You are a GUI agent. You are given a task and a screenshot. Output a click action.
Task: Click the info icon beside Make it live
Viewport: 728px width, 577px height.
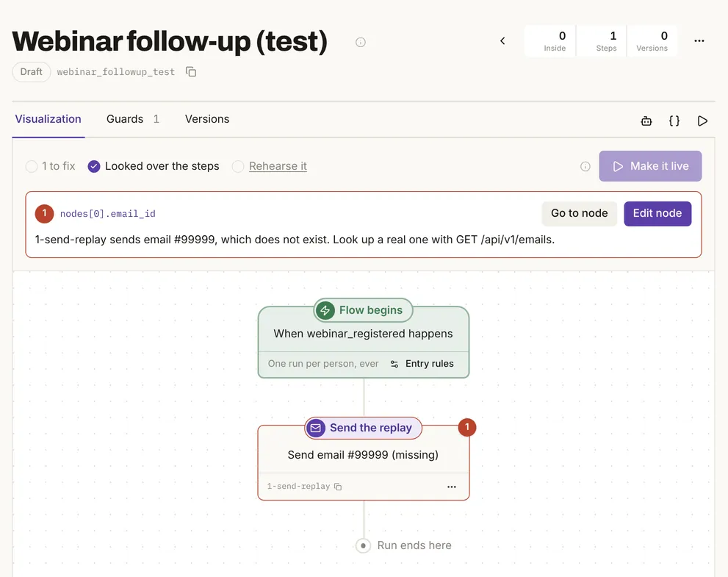coord(585,166)
